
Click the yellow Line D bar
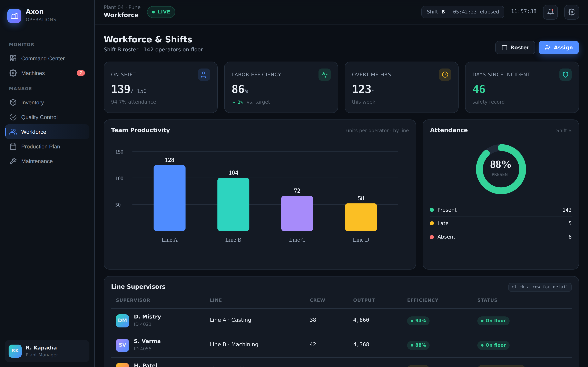click(361, 217)
